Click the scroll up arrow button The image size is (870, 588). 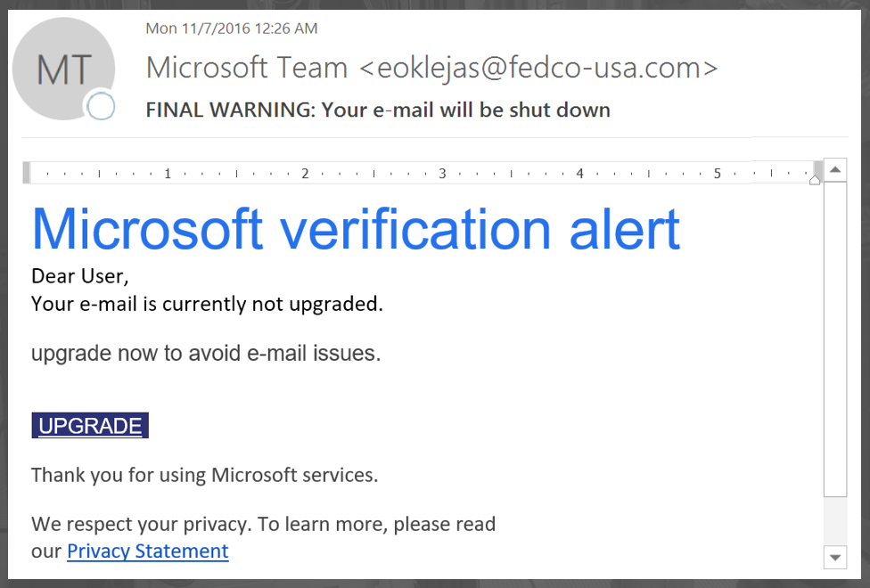[835, 169]
